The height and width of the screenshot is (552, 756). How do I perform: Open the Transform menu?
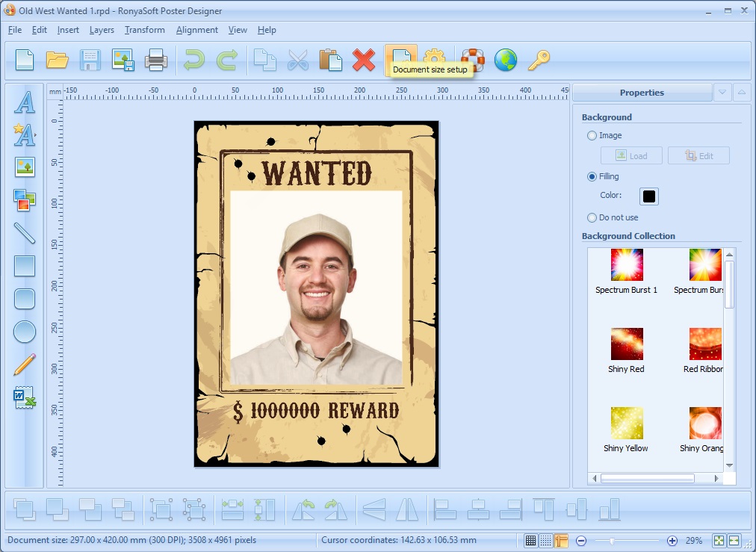click(144, 30)
